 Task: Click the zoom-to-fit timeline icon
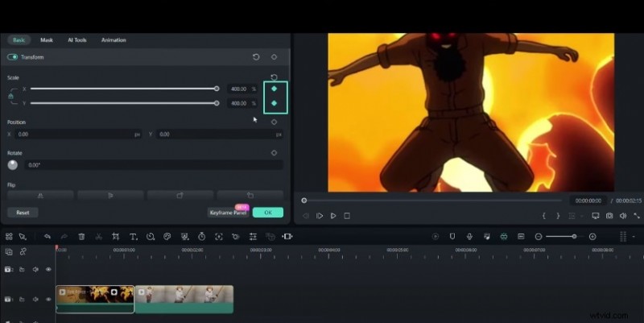coord(287,236)
